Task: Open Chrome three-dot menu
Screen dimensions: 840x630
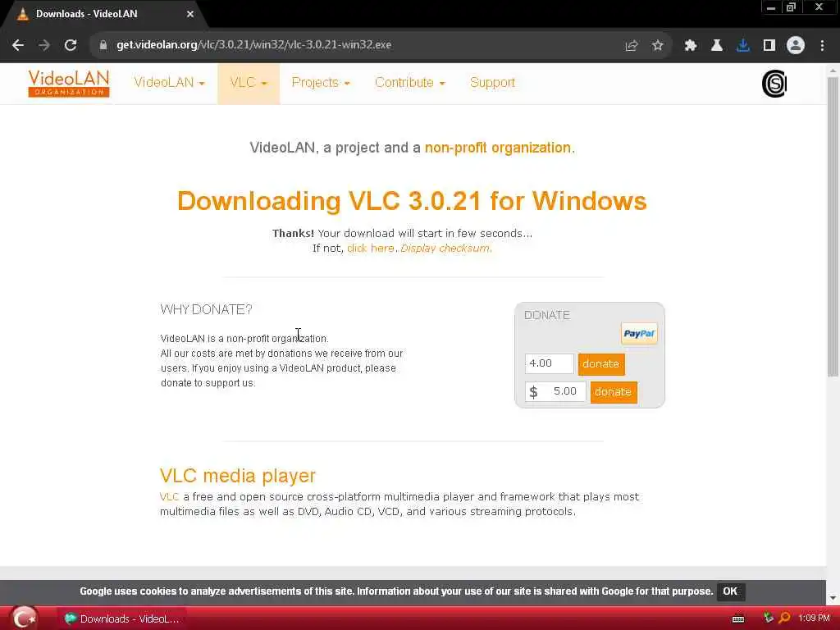Action: [822, 46]
